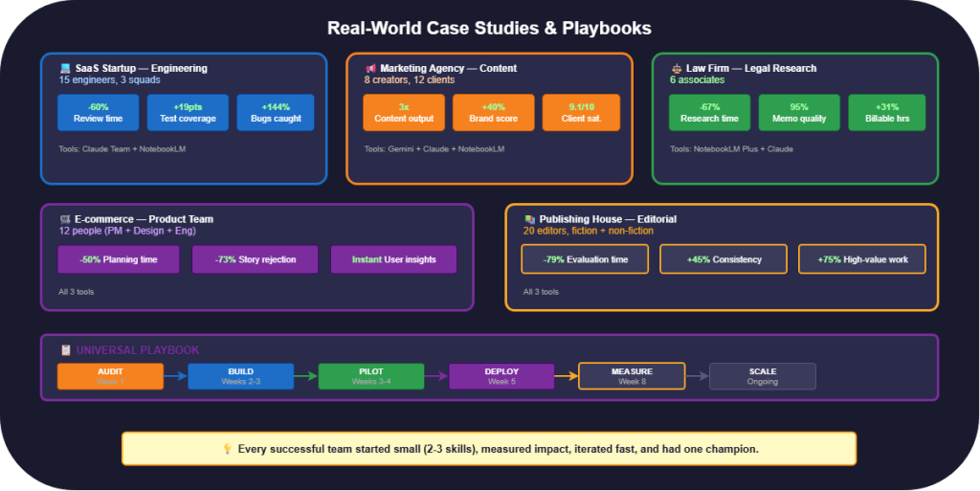Click the -50% Planning time box
The height and width of the screenshot is (491, 980).
coord(119,259)
